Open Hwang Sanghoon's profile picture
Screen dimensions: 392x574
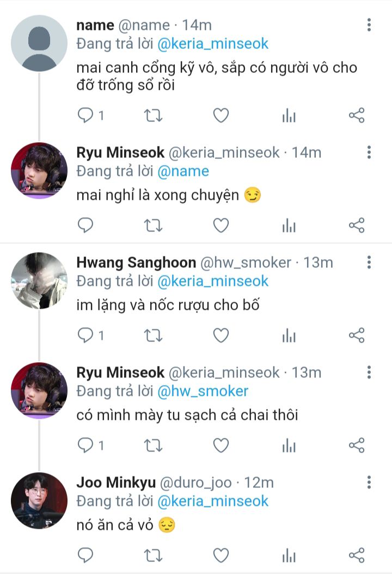coord(39,280)
